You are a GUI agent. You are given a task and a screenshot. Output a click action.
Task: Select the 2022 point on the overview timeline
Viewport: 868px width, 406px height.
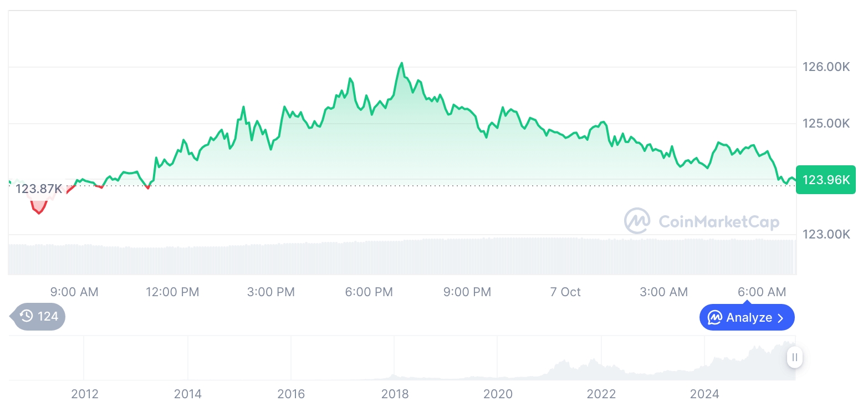point(601,394)
